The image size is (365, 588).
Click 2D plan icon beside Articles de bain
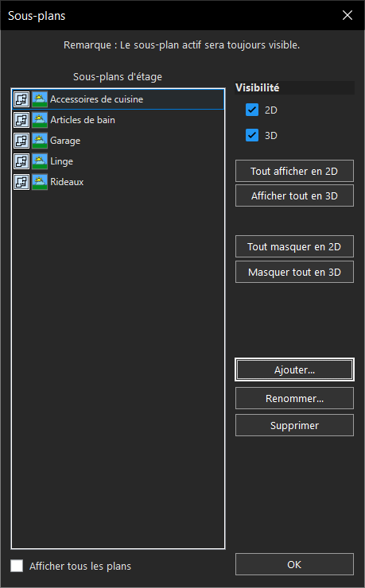(21, 120)
